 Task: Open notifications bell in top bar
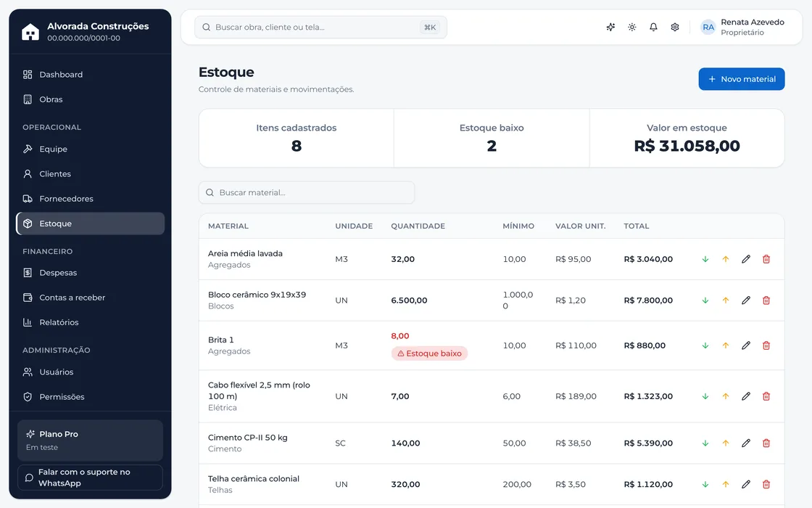653,27
